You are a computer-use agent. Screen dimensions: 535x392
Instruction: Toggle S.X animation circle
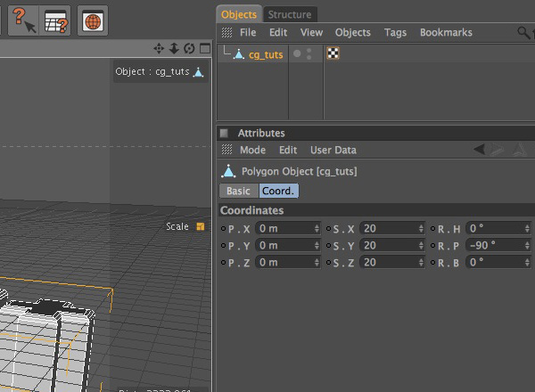click(328, 228)
